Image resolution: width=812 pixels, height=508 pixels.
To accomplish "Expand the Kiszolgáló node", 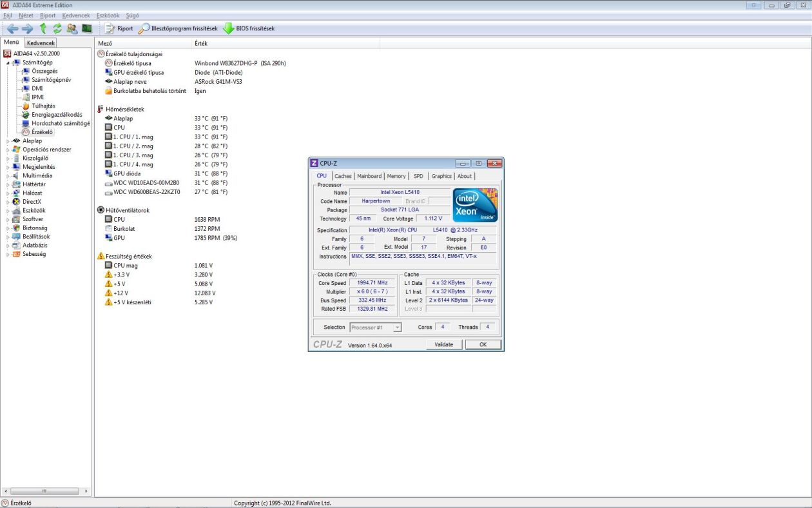I will [8, 158].
